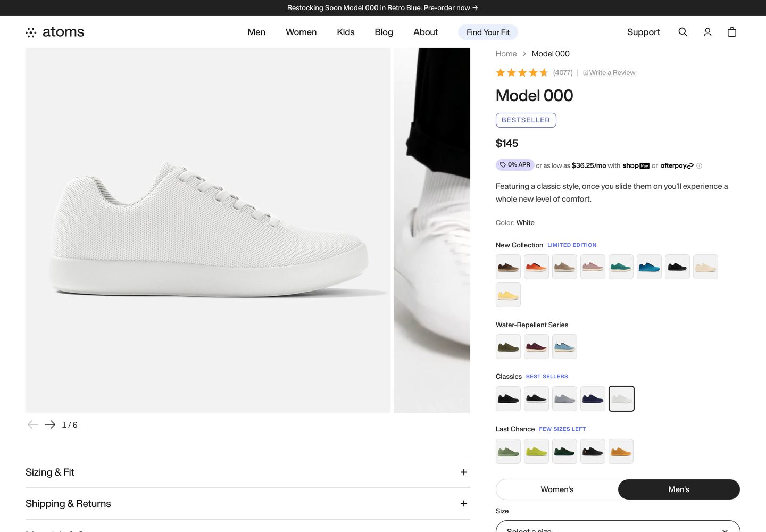Go to previous product image arrow

click(33, 425)
